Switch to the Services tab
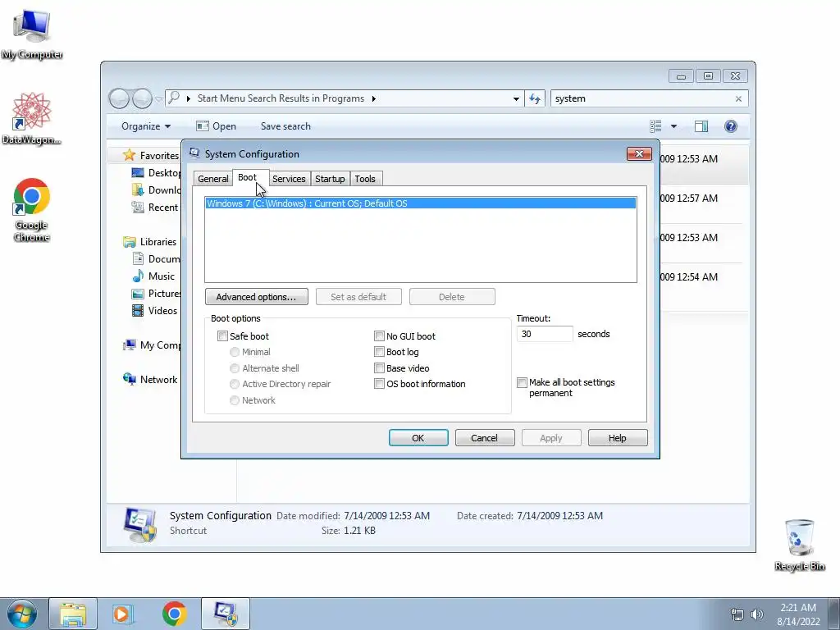 click(289, 179)
